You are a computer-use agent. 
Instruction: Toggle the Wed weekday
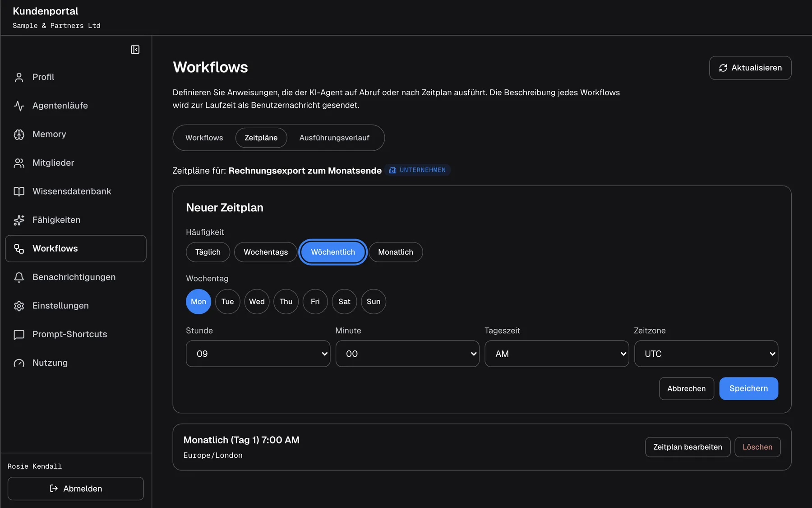[257, 302]
